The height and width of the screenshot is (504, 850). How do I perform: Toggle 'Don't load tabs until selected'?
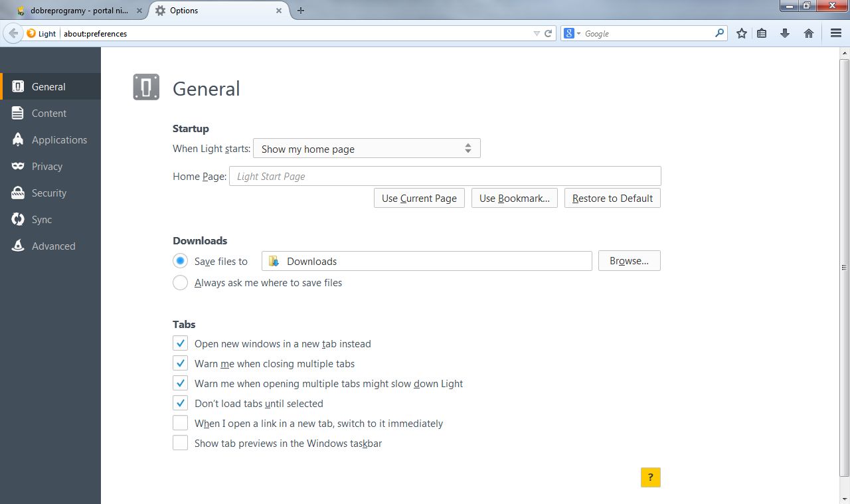180,403
